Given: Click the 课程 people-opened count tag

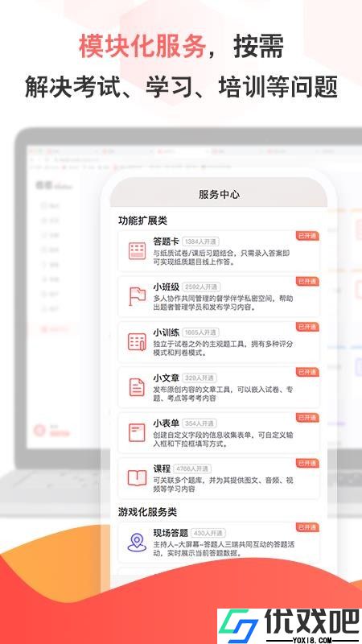Looking at the screenshot, I should pos(193,469).
